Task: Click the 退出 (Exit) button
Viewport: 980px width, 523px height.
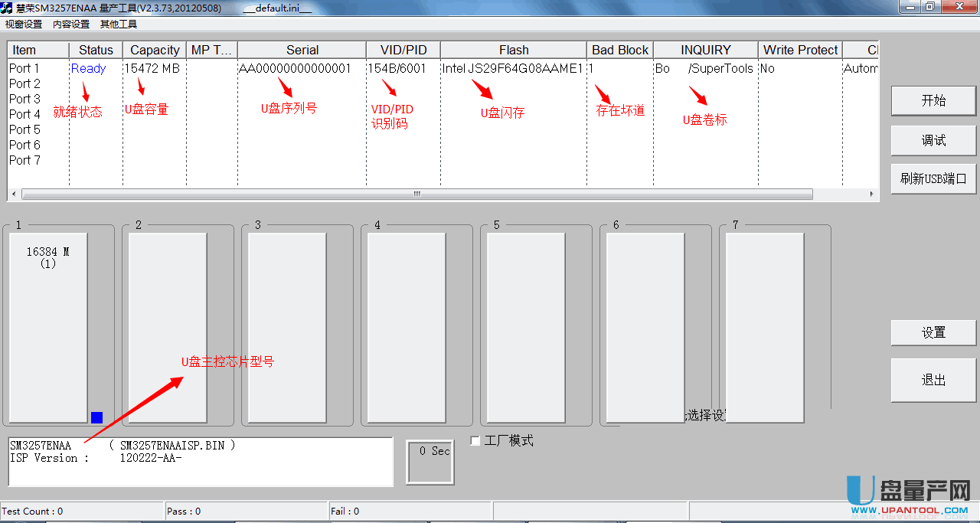Action: click(933, 381)
